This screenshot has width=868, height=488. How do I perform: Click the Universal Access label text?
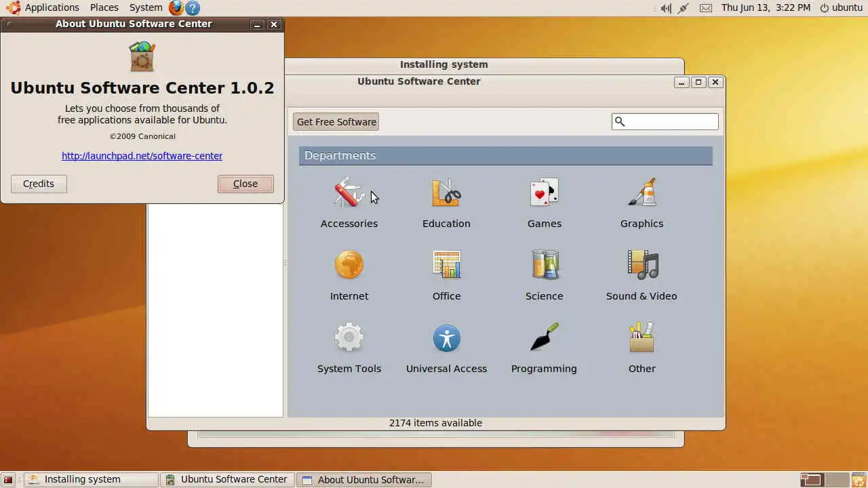pyautogui.click(x=446, y=369)
